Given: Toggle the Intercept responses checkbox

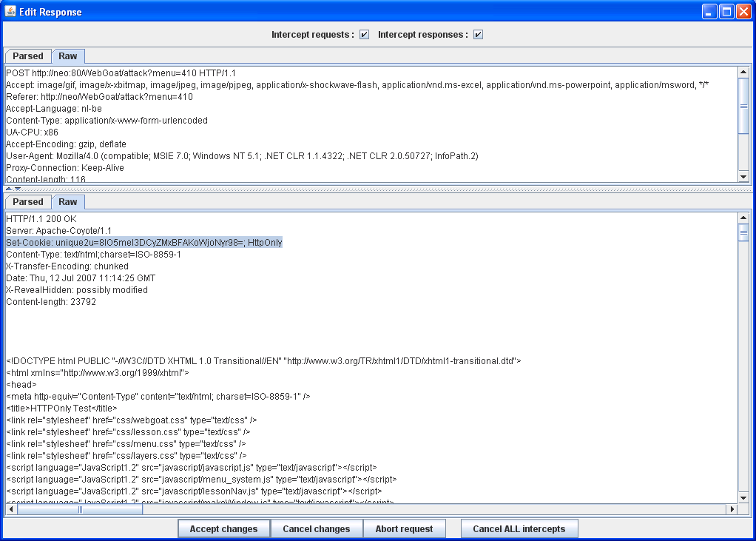Looking at the screenshot, I should point(478,35).
